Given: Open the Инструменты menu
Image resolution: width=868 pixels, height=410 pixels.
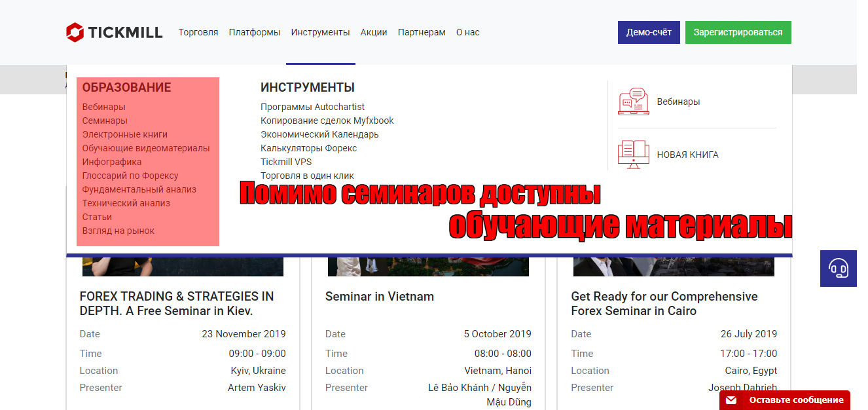Looking at the screenshot, I should [x=321, y=32].
